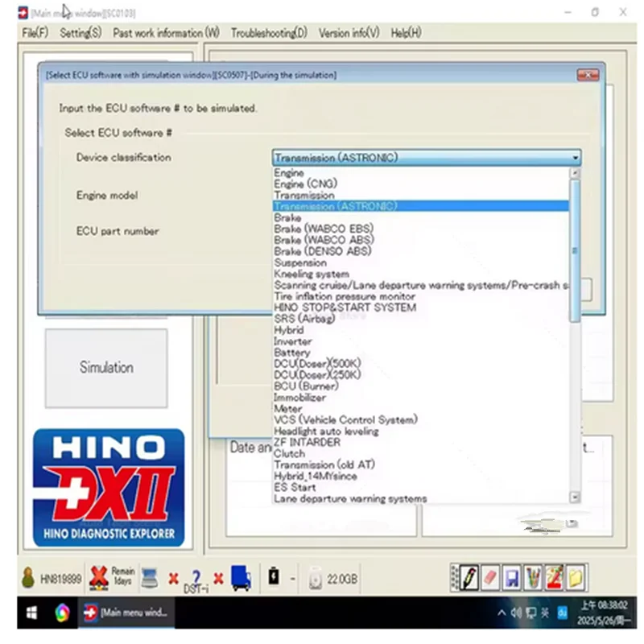
Task: Click the laptop connection status icon
Action: [150, 578]
